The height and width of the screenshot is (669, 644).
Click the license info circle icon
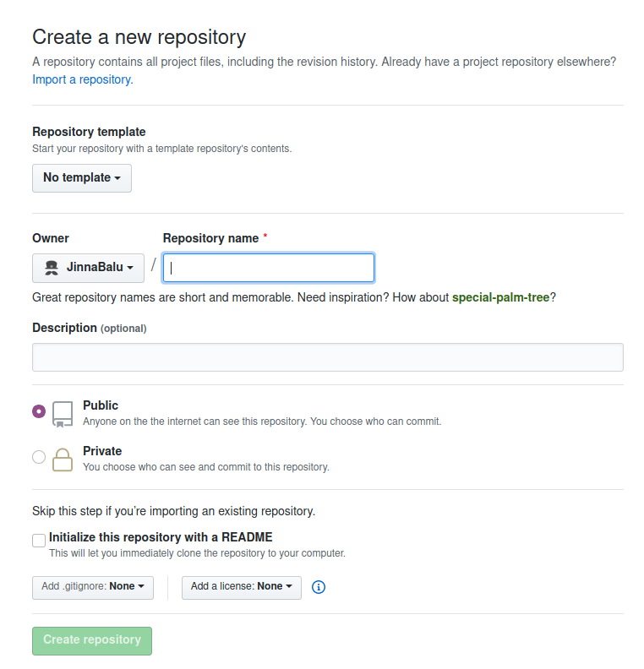pyautogui.click(x=319, y=587)
